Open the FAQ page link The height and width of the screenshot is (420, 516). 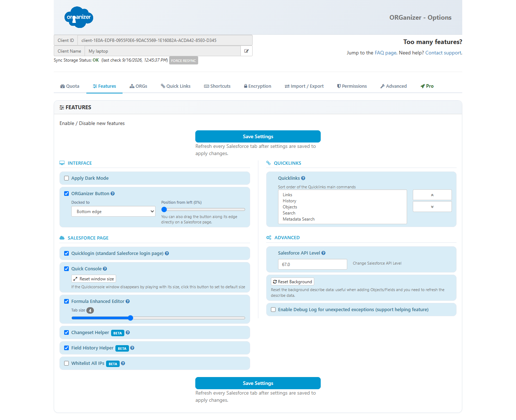click(x=386, y=53)
